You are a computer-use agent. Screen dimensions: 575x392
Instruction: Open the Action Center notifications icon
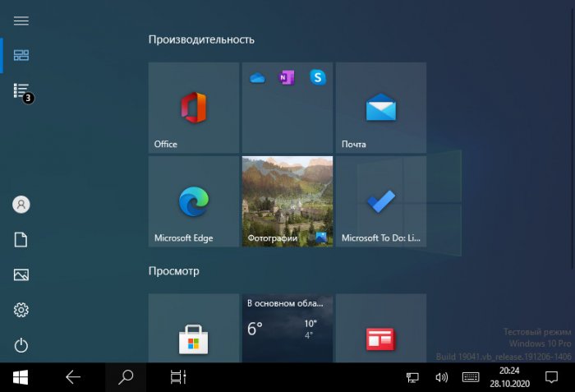[x=551, y=377]
